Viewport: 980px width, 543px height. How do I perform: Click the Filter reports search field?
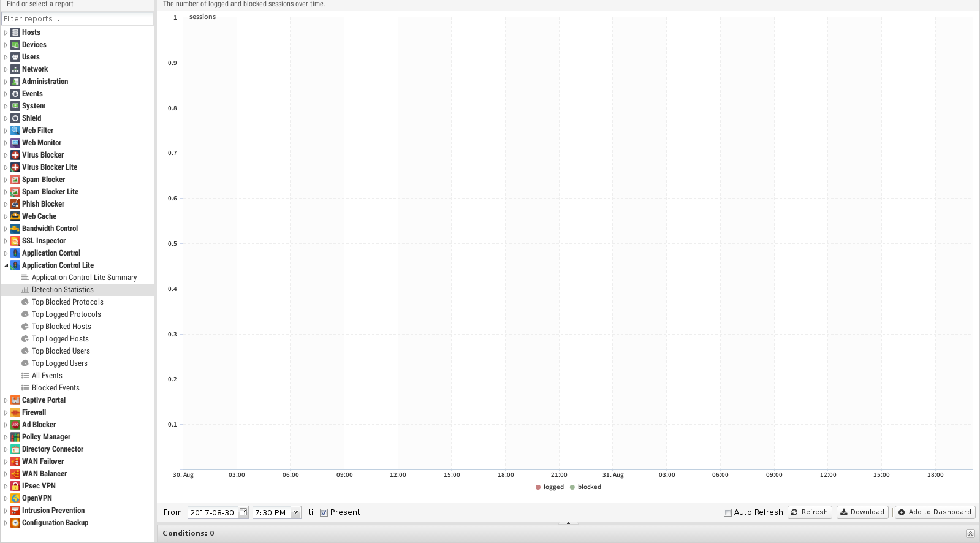point(77,18)
